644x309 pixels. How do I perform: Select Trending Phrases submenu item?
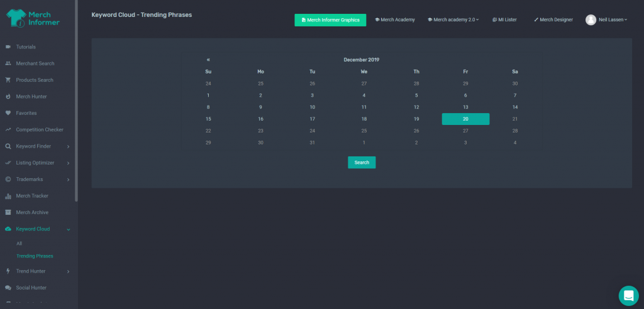pos(35,256)
